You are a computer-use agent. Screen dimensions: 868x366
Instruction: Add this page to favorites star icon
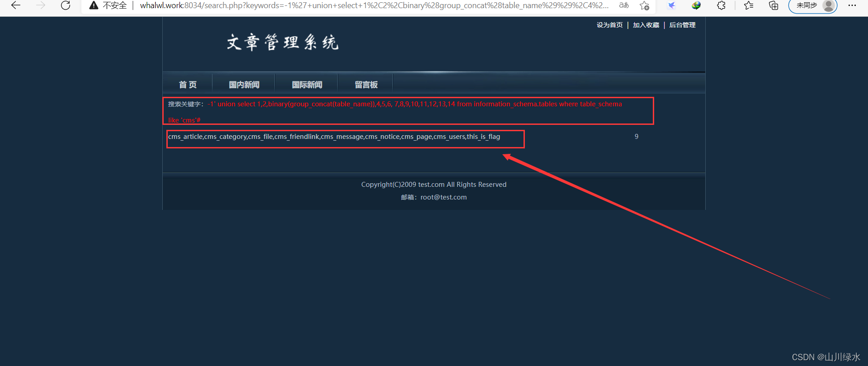pyautogui.click(x=645, y=5)
